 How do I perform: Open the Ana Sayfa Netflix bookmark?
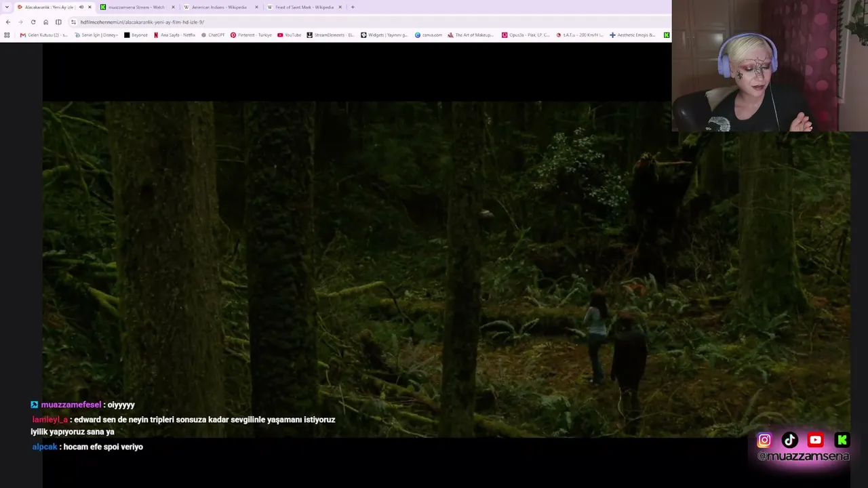[175, 35]
